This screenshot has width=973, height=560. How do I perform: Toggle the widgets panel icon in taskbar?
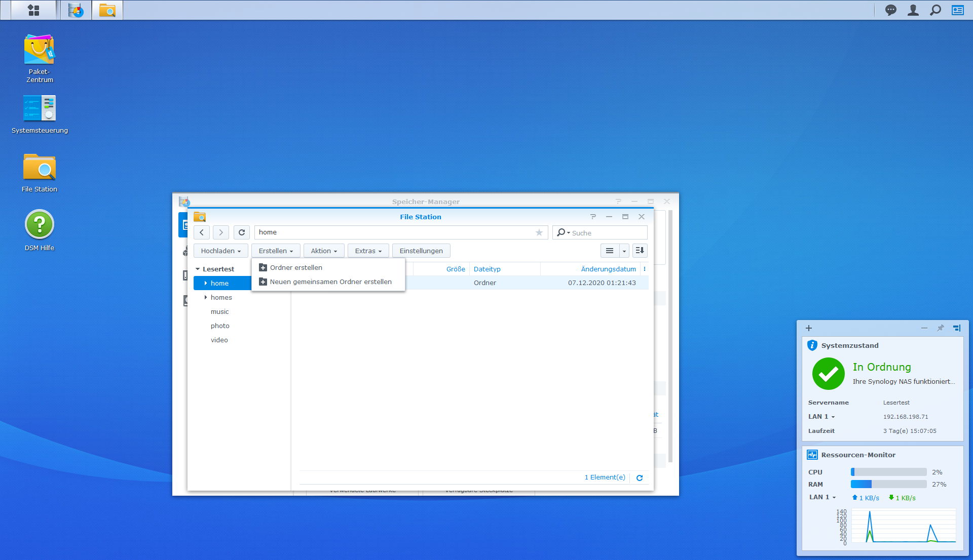pyautogui.click(x=957, y=10)
